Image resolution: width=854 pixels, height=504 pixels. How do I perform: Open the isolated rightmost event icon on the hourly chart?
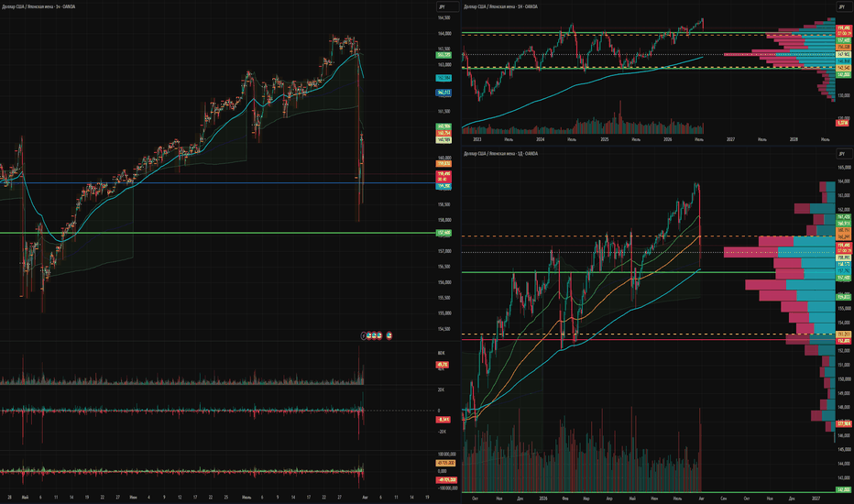pos(389,335)
